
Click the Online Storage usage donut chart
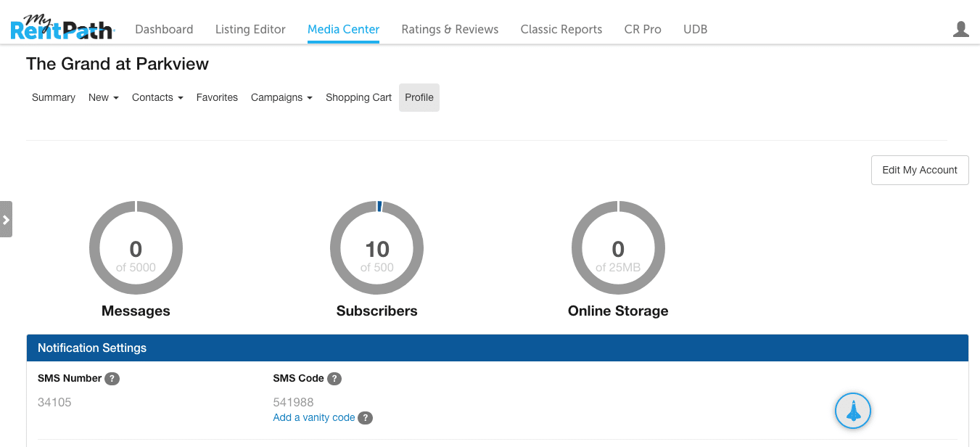tap(618, 248)
